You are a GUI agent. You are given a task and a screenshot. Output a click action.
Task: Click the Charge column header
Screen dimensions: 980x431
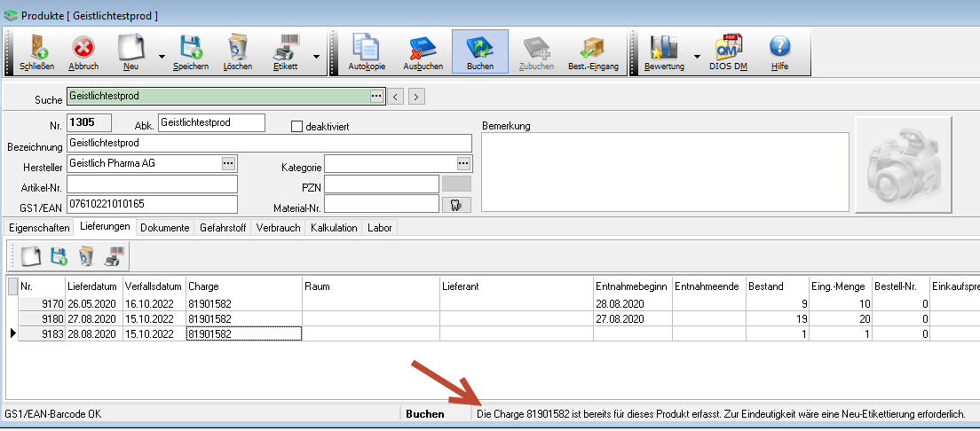pos(244,286)
